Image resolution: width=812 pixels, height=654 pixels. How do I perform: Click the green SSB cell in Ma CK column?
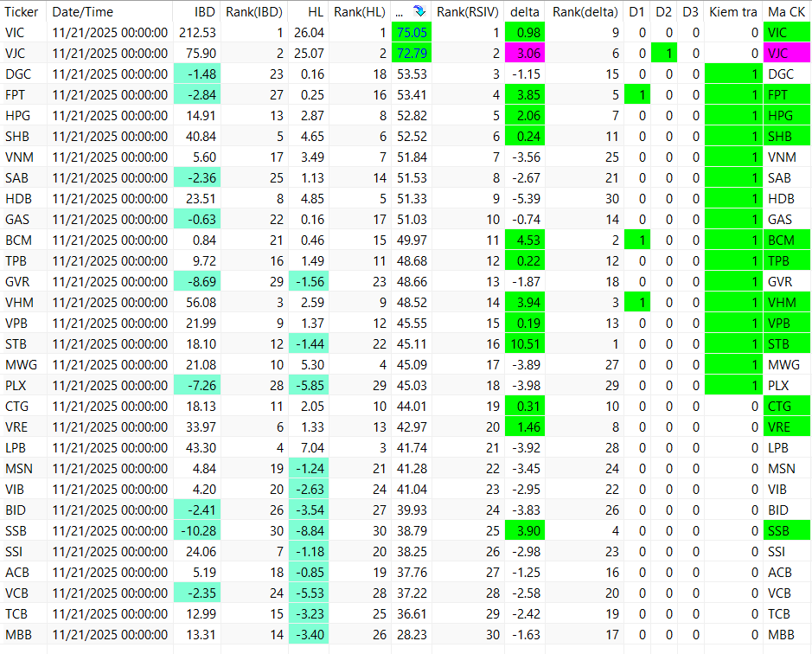787,530
